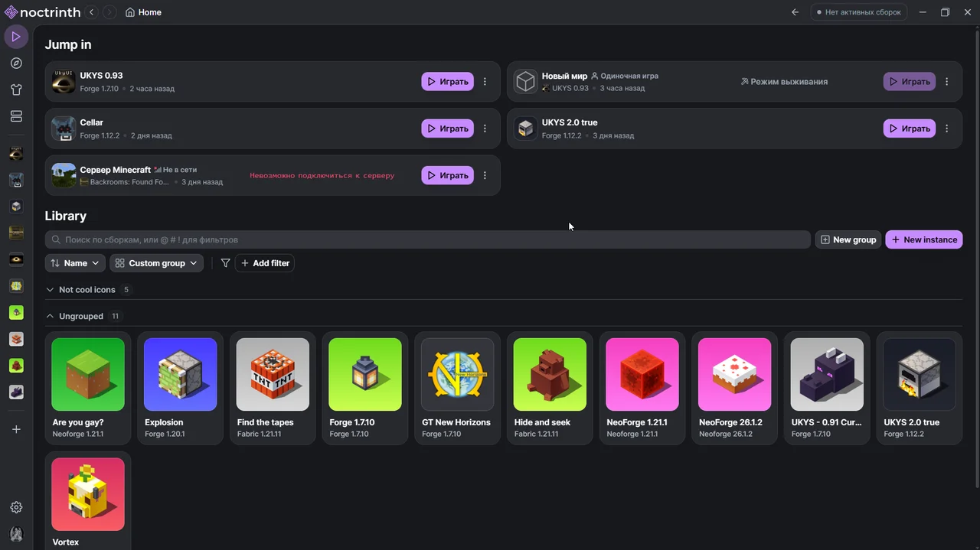Open Settings gear in the sidebar
The height and width of the screenshot is (550, 980).
(x=16, y=507)
